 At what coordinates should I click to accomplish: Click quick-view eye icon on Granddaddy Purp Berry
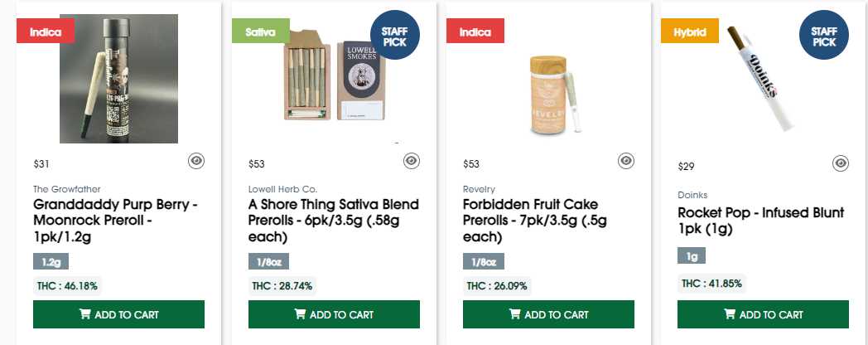click(196, 161)
